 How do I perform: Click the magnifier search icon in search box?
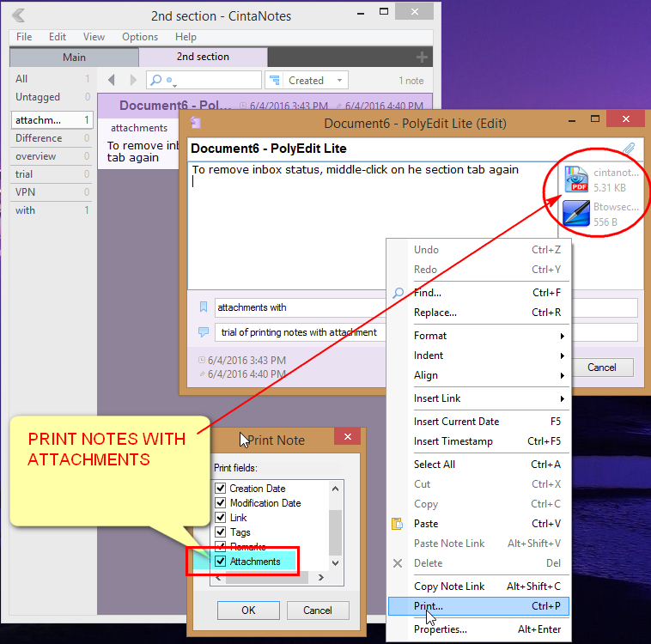tap(155, 80)
